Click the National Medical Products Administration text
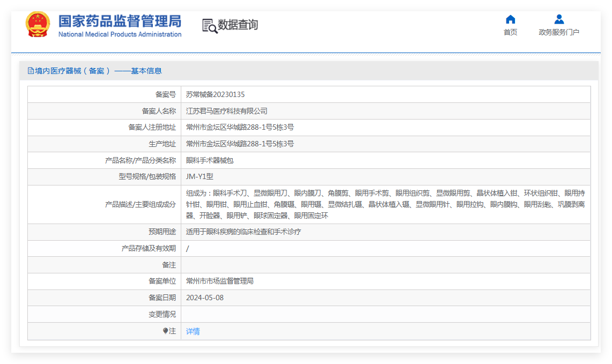This screenshot has width=612, height=364. coord(120,34)
